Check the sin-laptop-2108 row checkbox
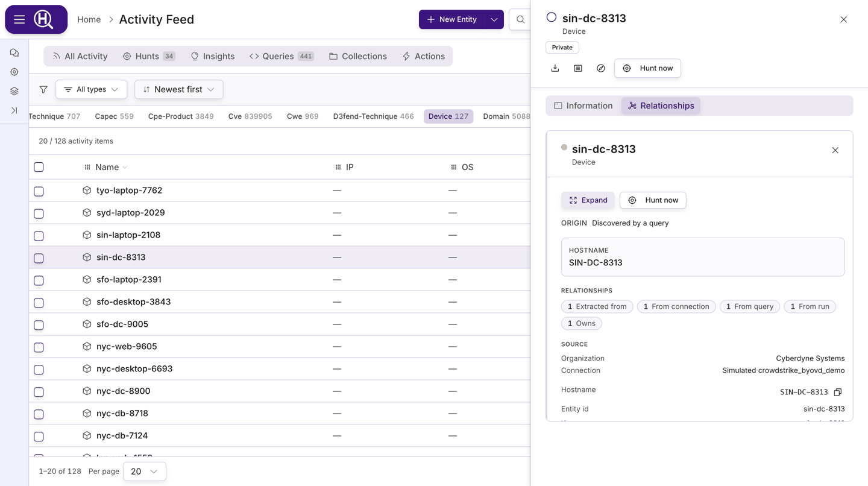868x486 pixels. (39, 236)
